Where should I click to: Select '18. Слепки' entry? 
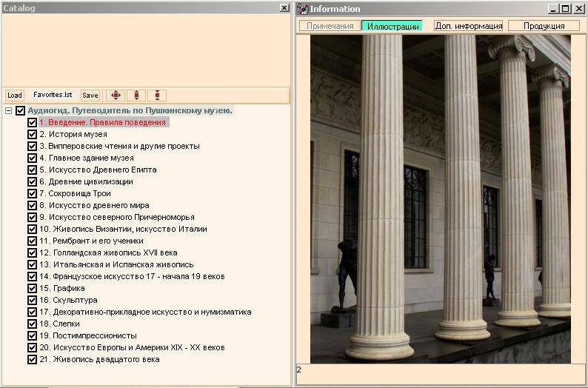59,324
